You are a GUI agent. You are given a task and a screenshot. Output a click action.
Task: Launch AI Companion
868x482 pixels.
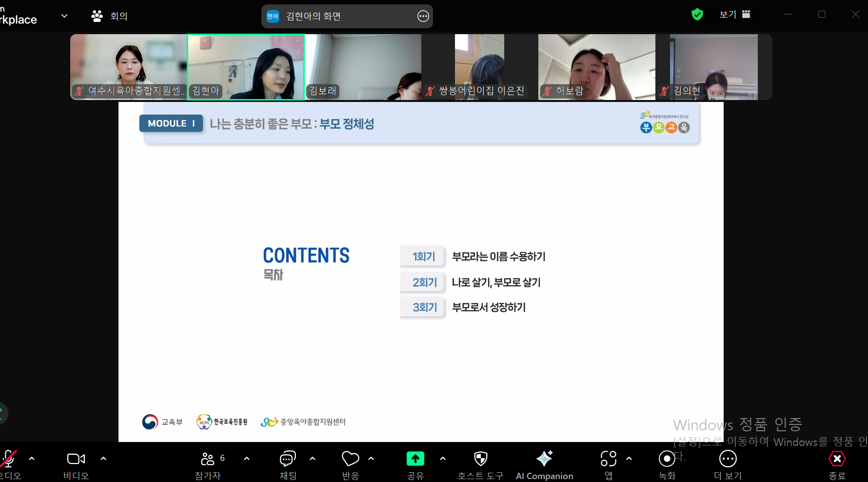click(544, 459)
